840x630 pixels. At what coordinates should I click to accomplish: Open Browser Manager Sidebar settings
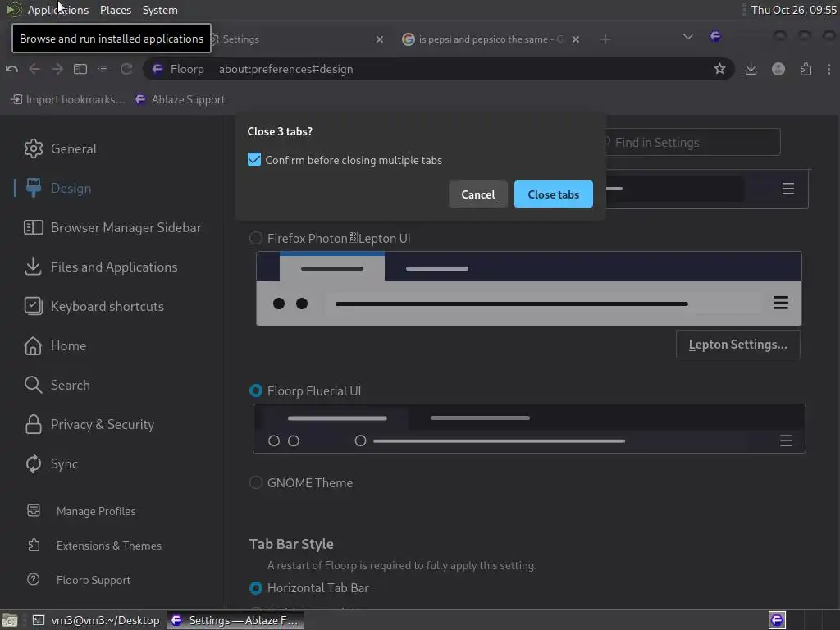[112, 228]
